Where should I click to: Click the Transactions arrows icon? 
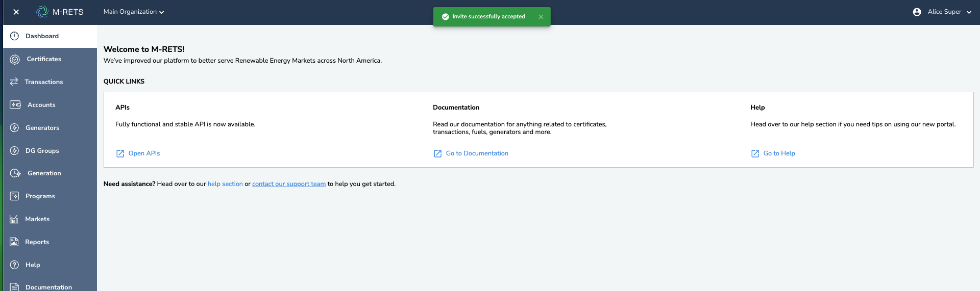pyautogui.click(x=14, y=82)
